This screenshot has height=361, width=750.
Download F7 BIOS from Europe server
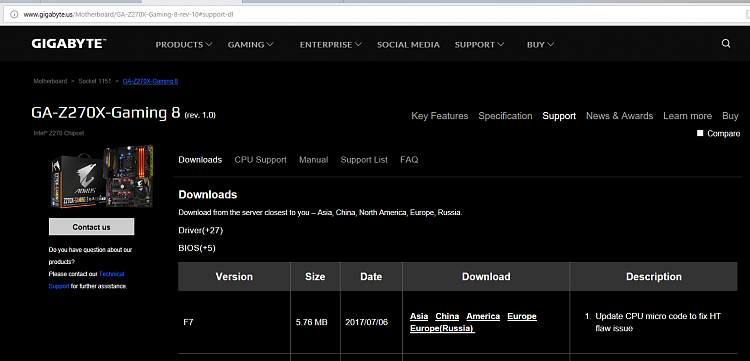pos(522,316)
